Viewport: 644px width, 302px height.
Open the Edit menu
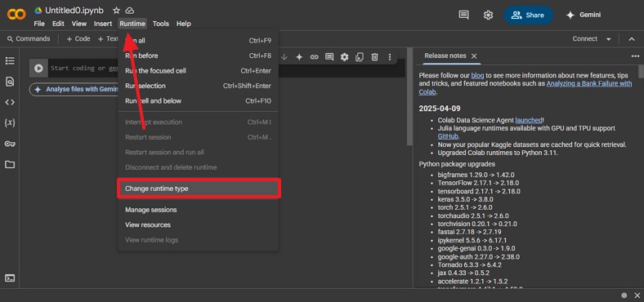click(58, 24)
